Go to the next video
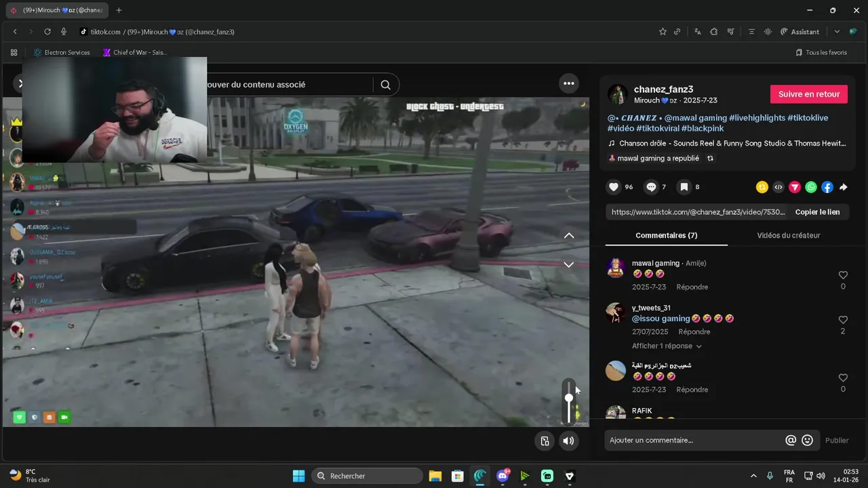Image resolution: width=868 pixels, height=488 pixels. [x=569, y=264]
